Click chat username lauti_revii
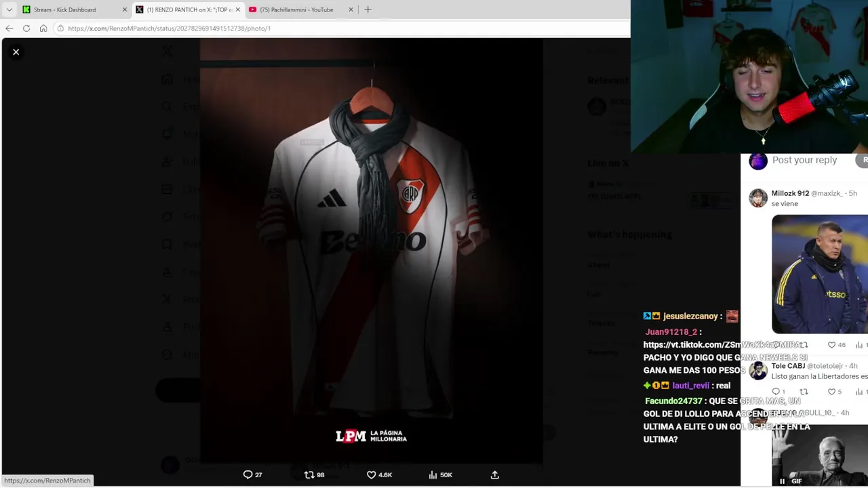Viewport: 868px width, 488px height. pos(690,386)
